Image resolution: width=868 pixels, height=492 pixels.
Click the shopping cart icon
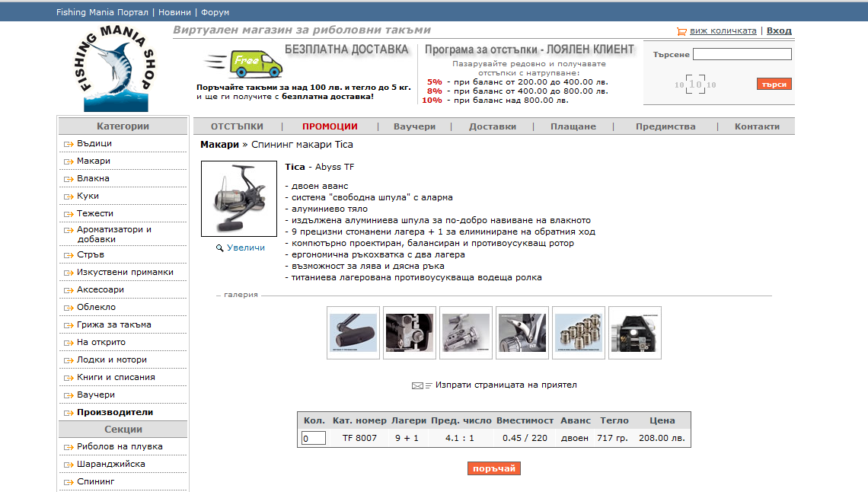point(681,31)
